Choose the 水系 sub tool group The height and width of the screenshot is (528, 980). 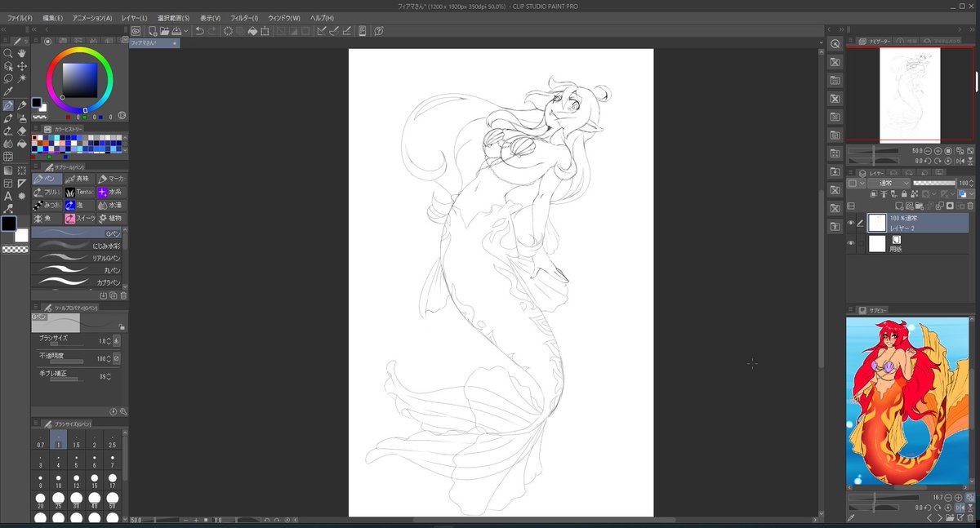point(111,192)
